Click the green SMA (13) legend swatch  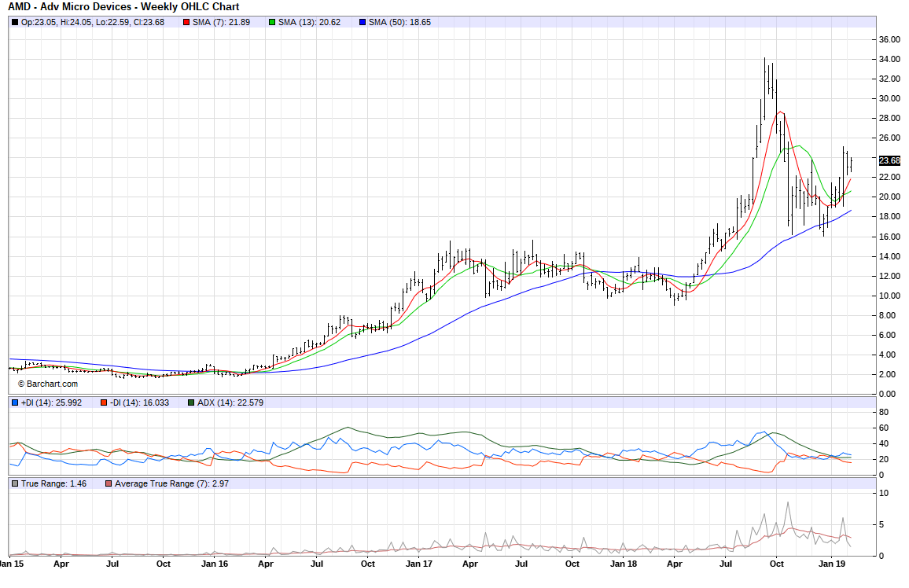pos(272,23)
